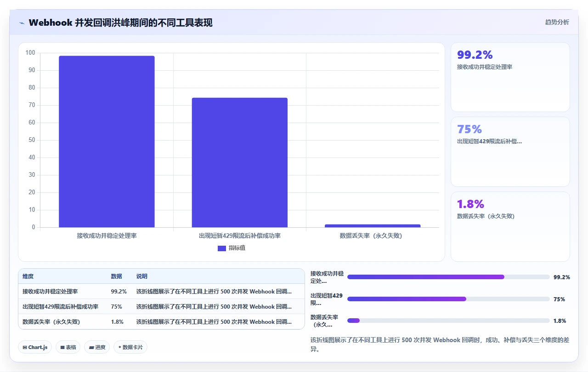The width and height of the screenshot is (588, 372).
Task: Click the 75% value beside the progress bar
Action: 559,299
